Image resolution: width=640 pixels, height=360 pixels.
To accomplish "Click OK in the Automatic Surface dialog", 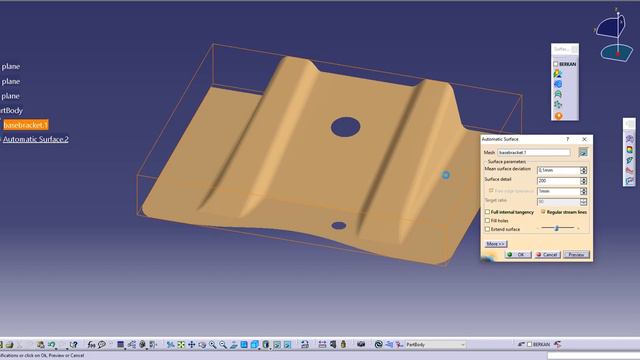I will click(x=518, y=254).
